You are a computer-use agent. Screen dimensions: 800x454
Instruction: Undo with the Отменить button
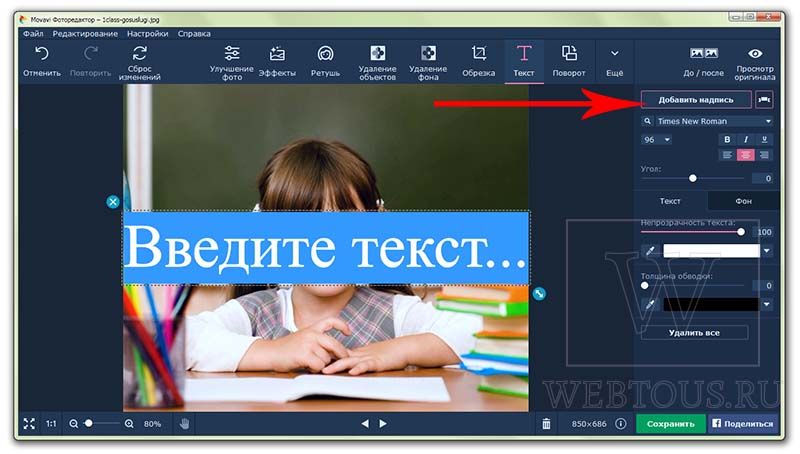coord(42,62)
